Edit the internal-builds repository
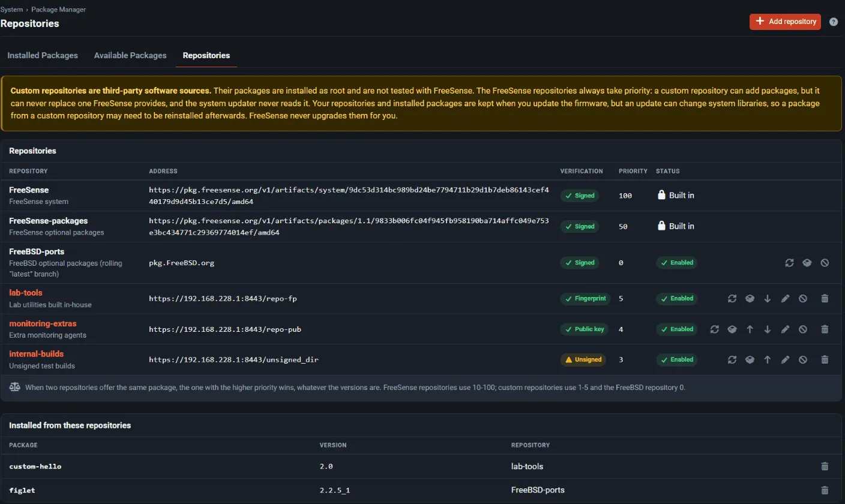The height and width of the screenshot is (504, 845). click(785, 359)
